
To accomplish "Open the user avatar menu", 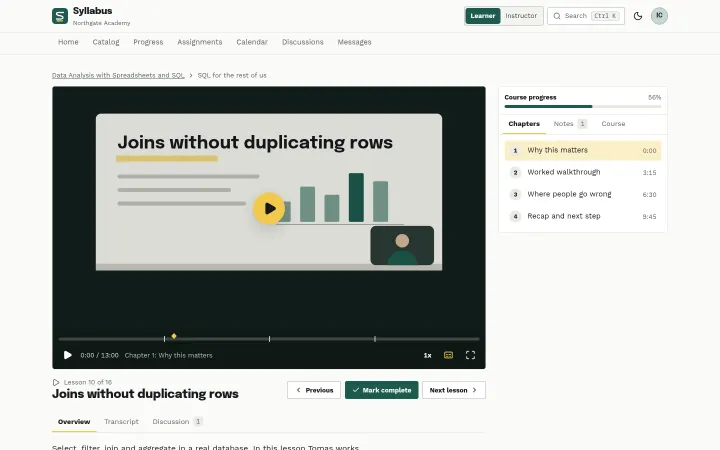I will point(659,16).
